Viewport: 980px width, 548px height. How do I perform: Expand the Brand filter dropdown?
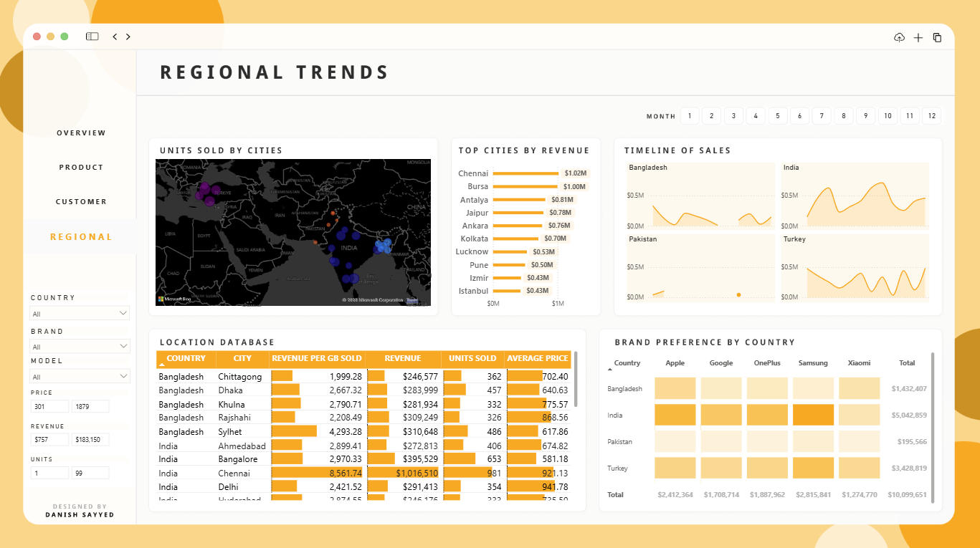[x=80, y=347]
